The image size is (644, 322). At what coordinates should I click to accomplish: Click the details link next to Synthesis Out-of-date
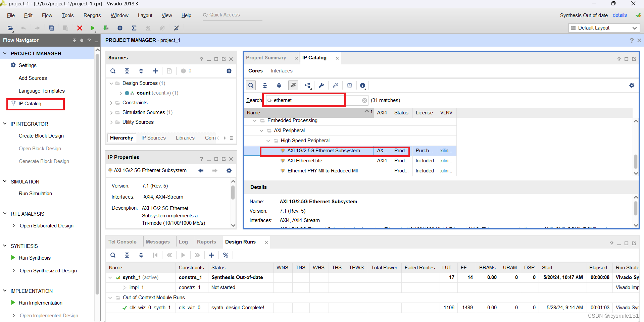(x=620, y=15)
